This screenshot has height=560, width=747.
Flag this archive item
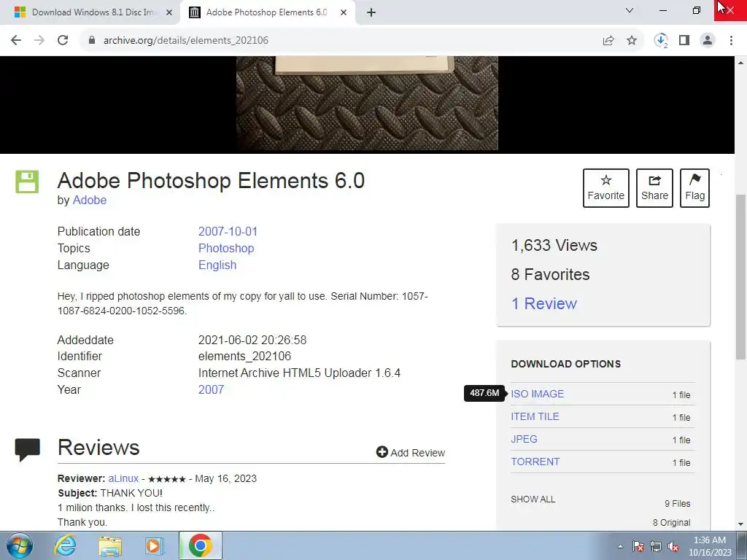[694, 187]
